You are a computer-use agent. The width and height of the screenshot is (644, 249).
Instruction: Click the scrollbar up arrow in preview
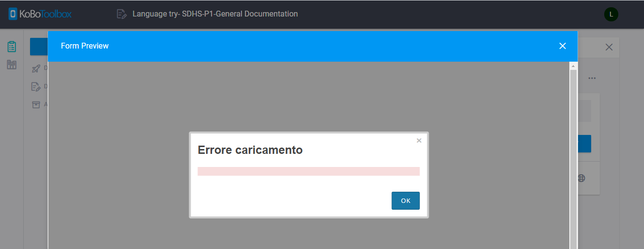(x=573, y=66)
